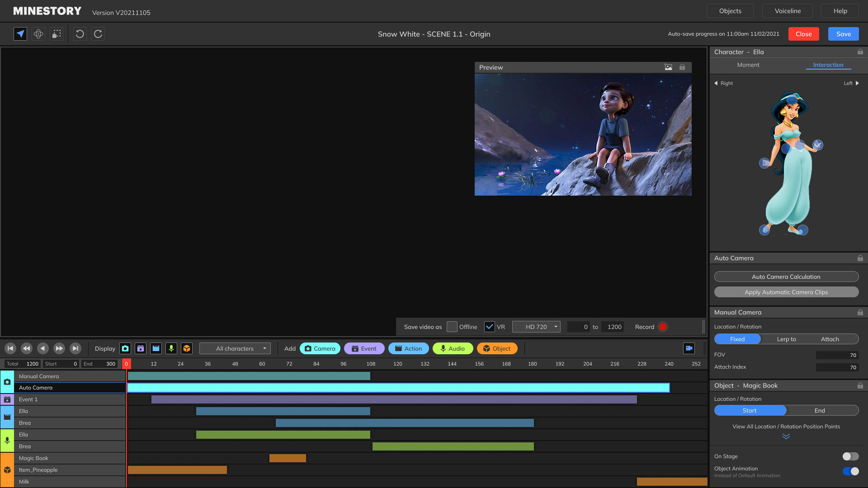Click the Preview panel image icon
868x488 pixels.
point(668,67)
